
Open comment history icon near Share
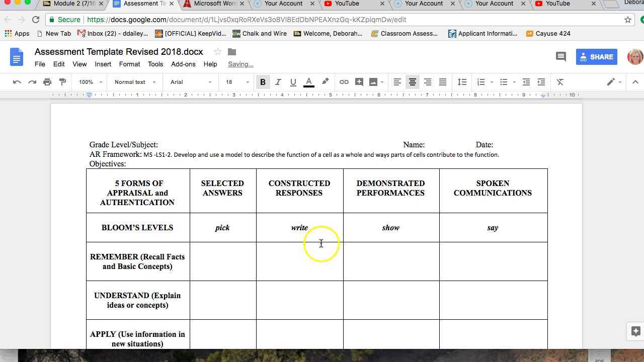[x=560, y=57]
